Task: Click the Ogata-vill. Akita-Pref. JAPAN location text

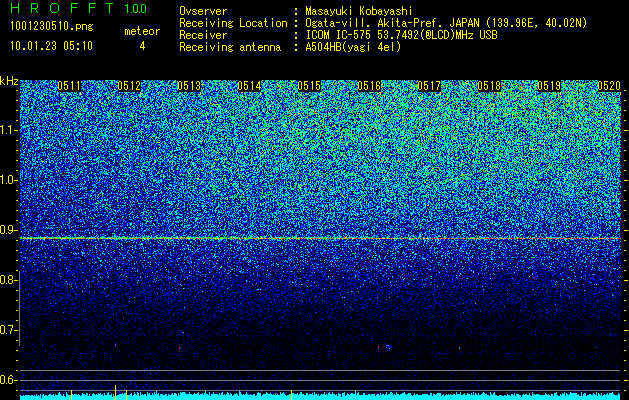Action: pyautogui.click(x=446, y=23)
